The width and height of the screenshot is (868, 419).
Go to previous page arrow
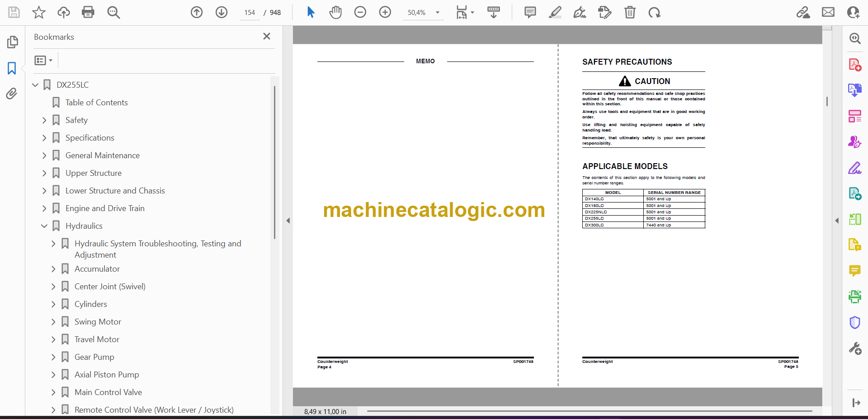click(197, 12)
